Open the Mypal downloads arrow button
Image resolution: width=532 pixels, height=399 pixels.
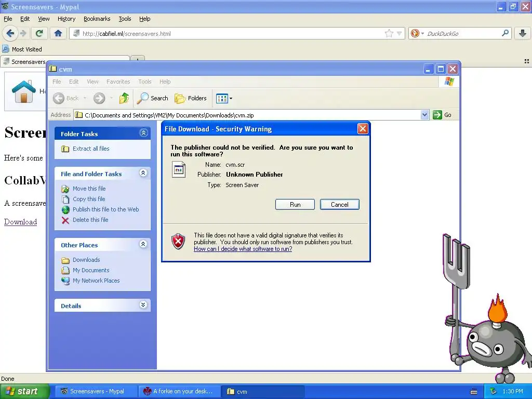pos(523,33)
